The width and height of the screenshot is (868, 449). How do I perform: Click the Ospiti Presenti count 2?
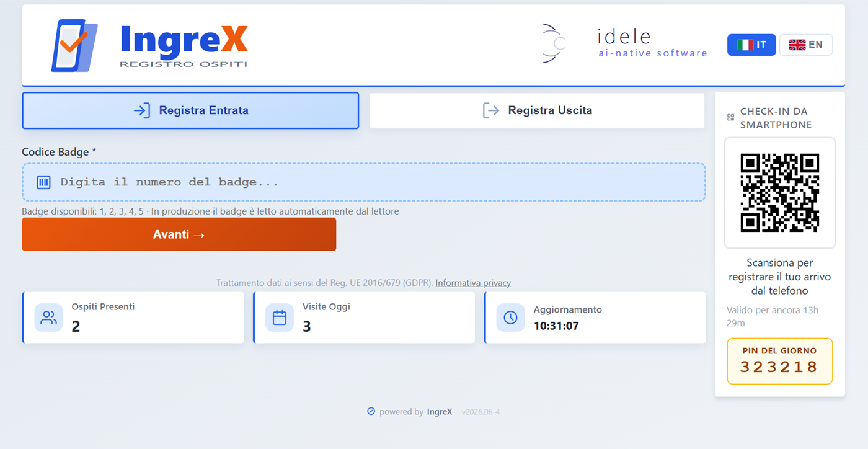tap(76, 326)
